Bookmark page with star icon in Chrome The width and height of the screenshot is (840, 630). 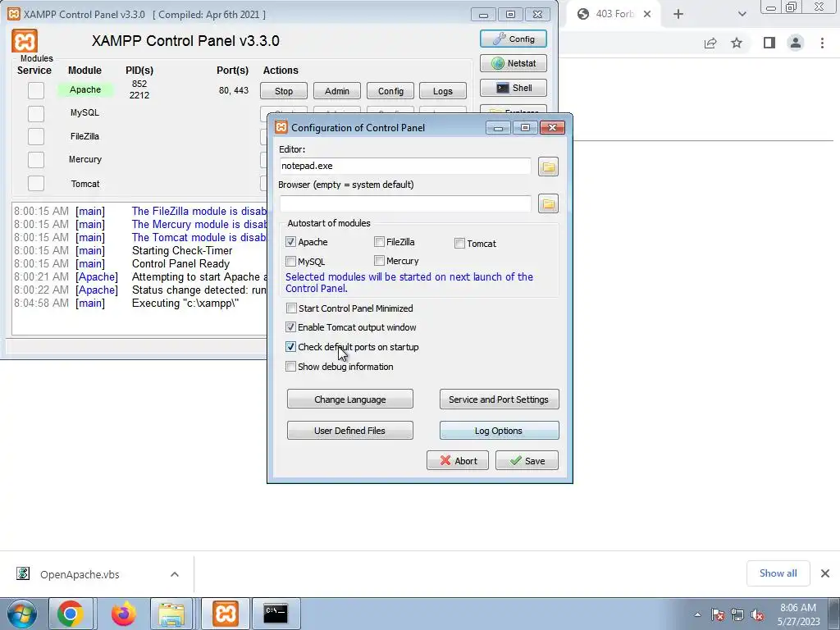(x=737, y=43)
